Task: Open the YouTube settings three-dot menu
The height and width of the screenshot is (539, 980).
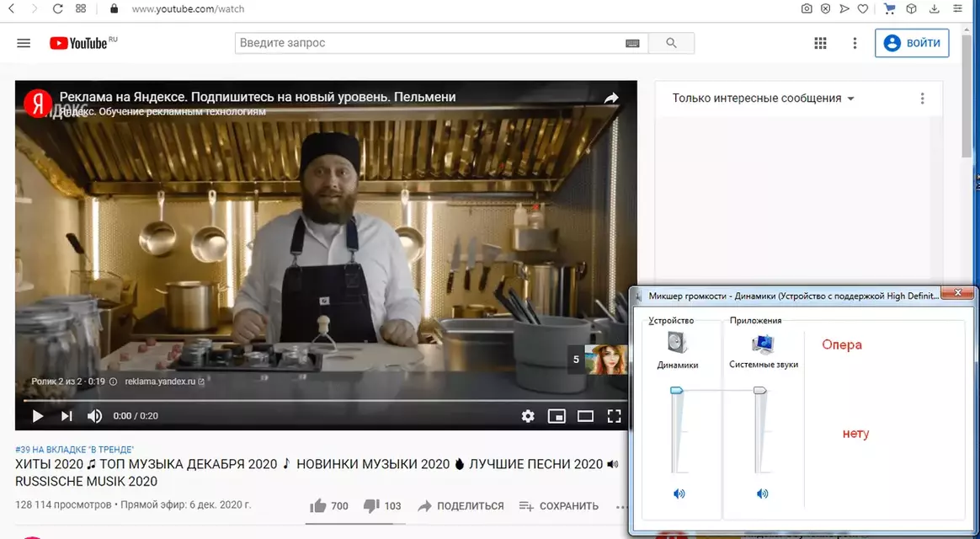Action: (x=855, y=43)
